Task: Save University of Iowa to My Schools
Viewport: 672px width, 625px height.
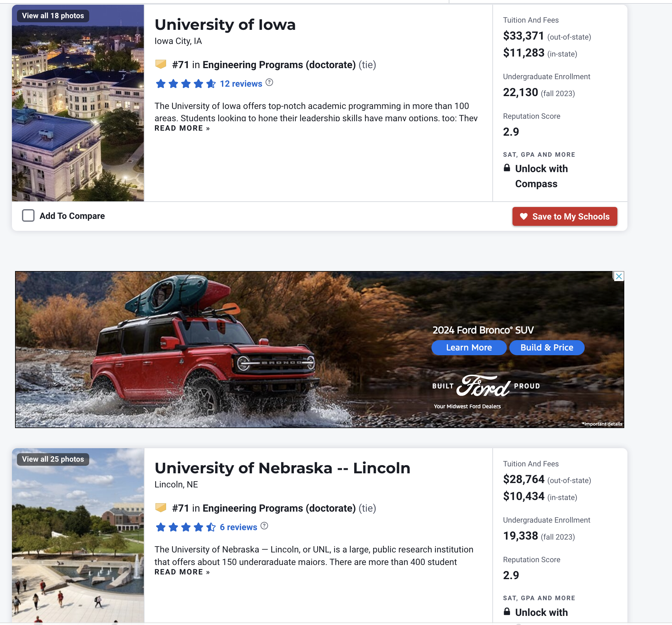Action: tap(565, 216)
